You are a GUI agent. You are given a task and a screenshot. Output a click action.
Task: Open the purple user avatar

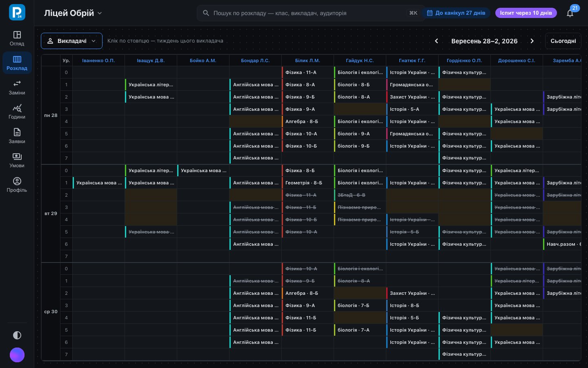[17, 355]
